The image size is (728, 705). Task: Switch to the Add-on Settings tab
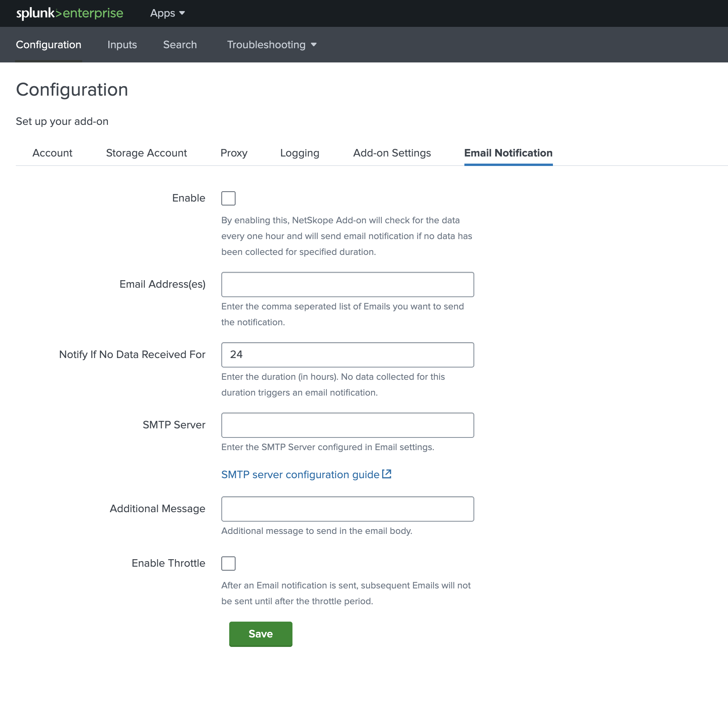click(x=392, y=153)
